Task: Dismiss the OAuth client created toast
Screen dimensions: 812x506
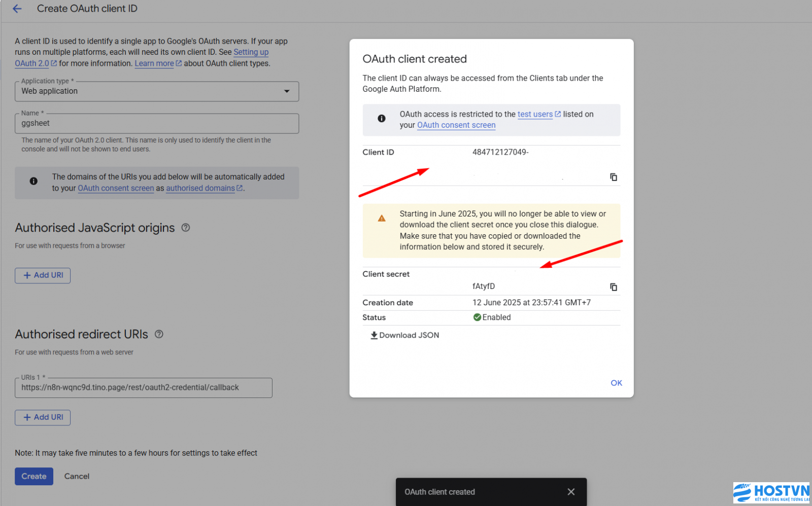Action: click(571, 492)
